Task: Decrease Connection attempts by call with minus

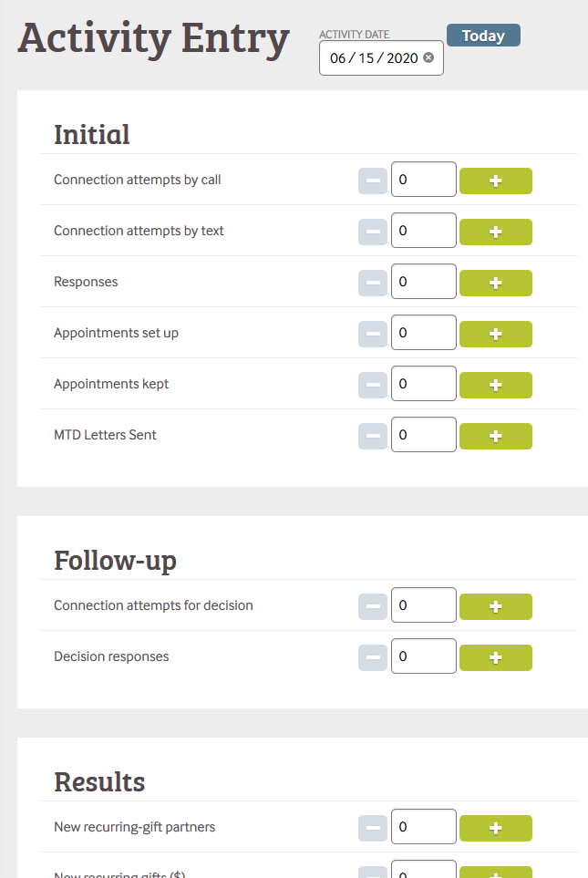Action: click(x=372, y=181)
